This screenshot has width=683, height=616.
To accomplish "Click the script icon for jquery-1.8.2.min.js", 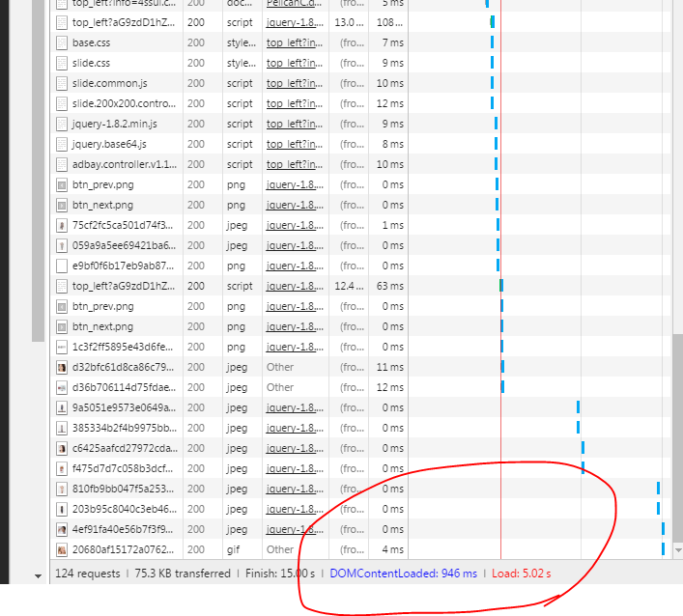I will 62,124.
